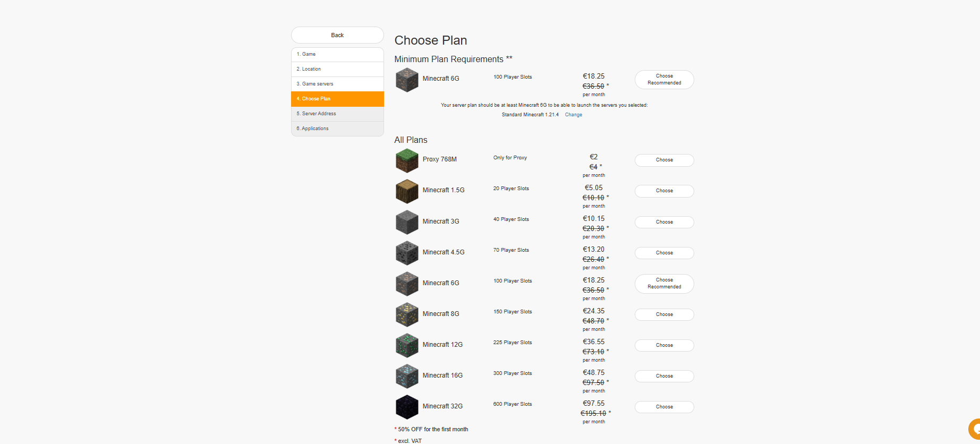
Task: Click the Proxy 768M grass block icon
Action: click(407, 160)
